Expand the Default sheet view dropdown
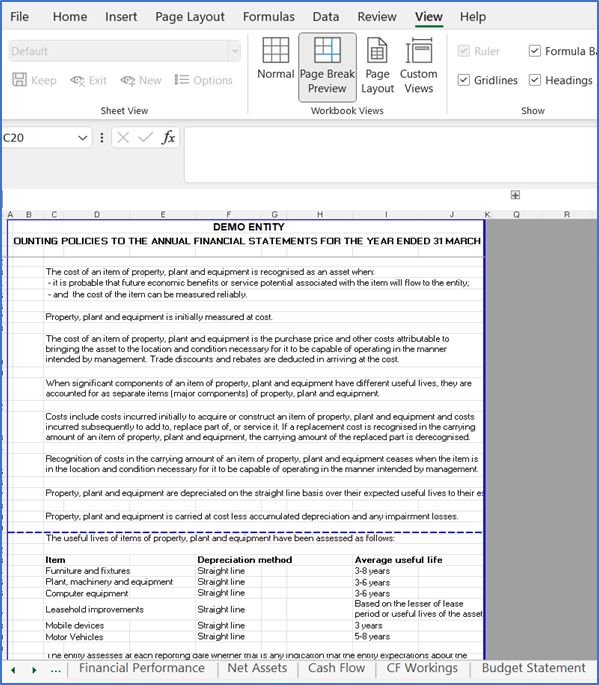 [235, 51]
